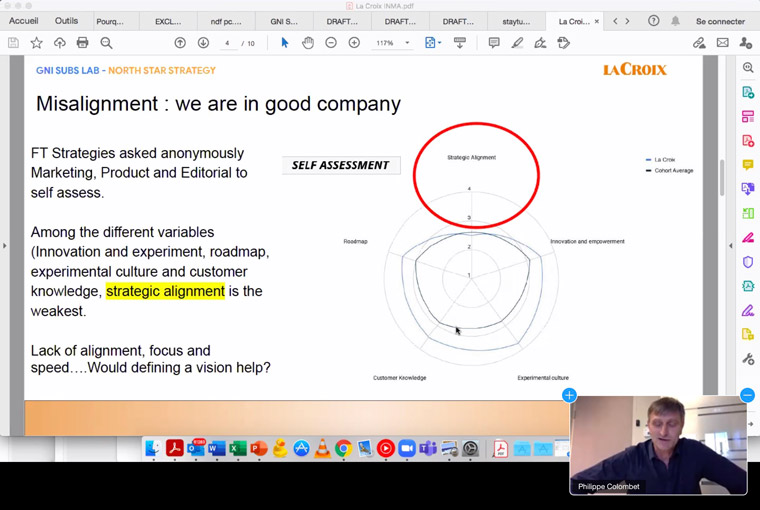Add a comment note with speech bubble icon
The width and height of the screenshot is (760, 510).
click(x=494, y=43)
